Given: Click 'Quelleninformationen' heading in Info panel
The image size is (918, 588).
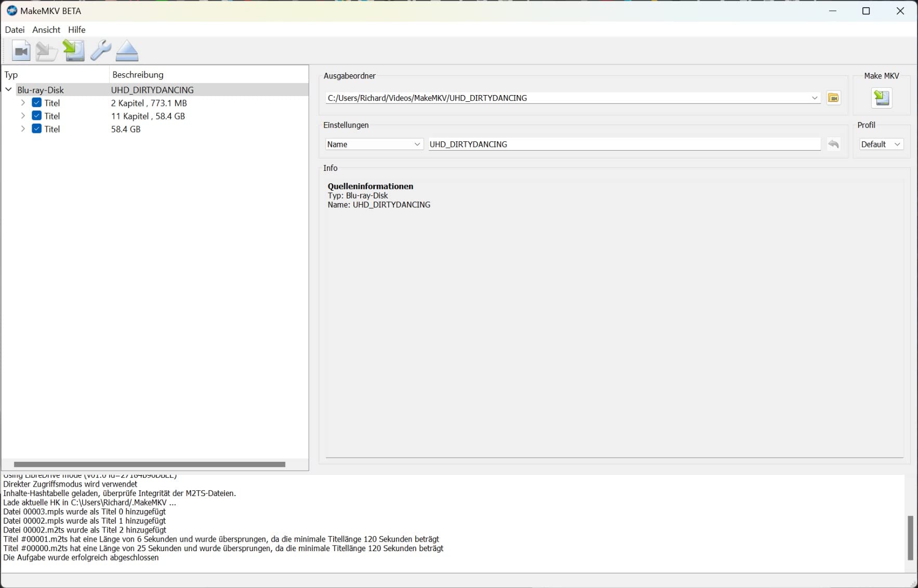Looking at the screenshot, I should 371,186.
